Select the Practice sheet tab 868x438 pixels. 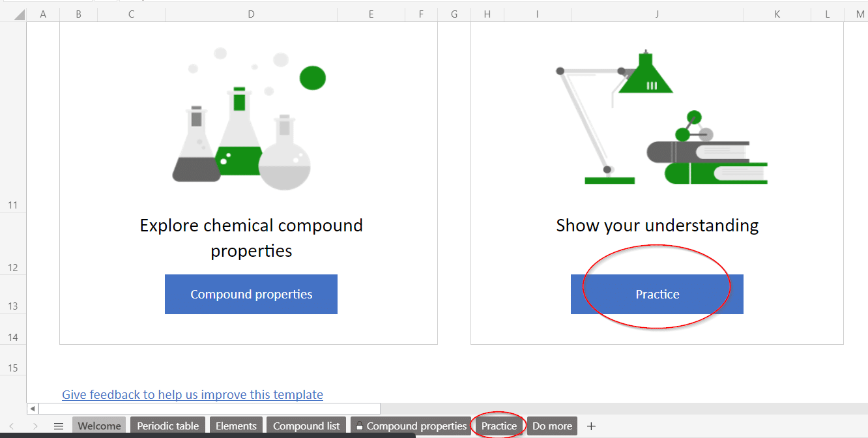click(x=499, y=426)
